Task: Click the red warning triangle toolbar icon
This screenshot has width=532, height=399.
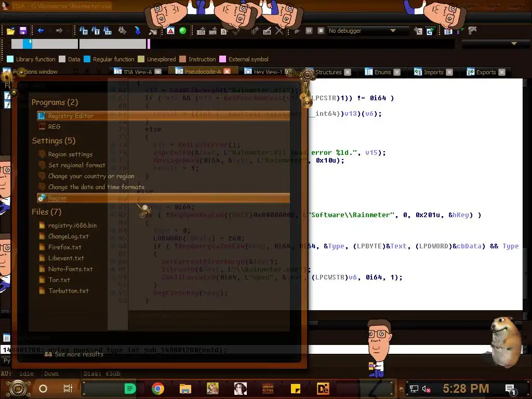Action: point(170,31)
